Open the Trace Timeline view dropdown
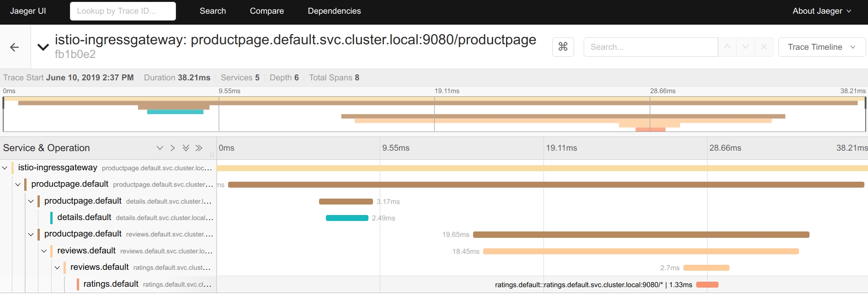This screenshot has height=294, width=868. point(821,47)
